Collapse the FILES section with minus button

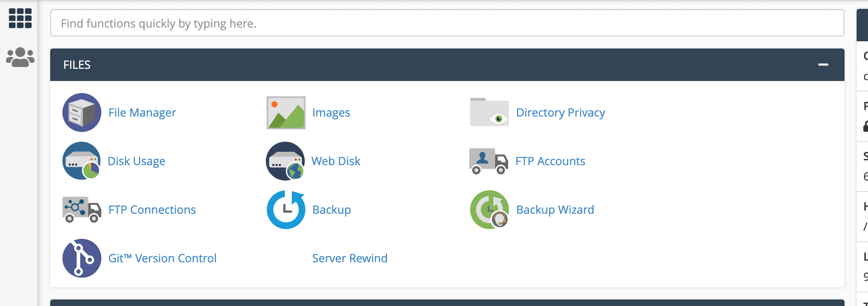click(823, 65)
